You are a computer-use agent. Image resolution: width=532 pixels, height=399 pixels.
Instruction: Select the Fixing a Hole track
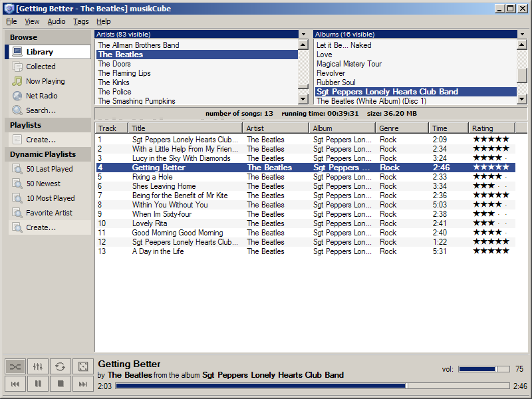(305, 177)
